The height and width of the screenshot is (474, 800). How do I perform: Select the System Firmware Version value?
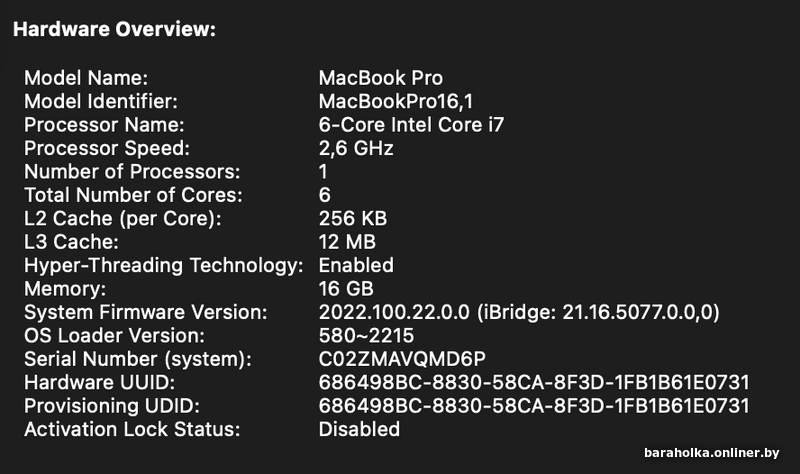click(519, 312)
